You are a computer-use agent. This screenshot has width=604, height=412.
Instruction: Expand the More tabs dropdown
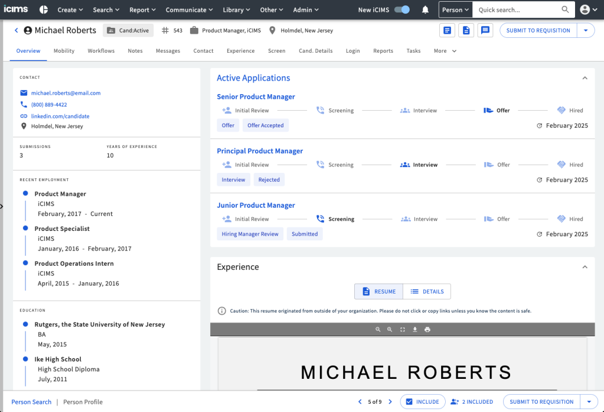click(x=444, y=51)
